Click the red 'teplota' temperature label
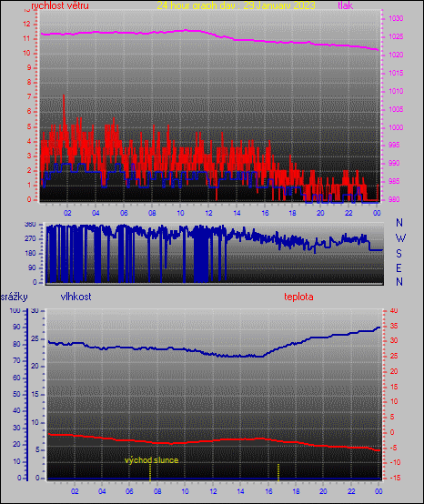This screenshot has height=504, width=424. pos(298,297)
